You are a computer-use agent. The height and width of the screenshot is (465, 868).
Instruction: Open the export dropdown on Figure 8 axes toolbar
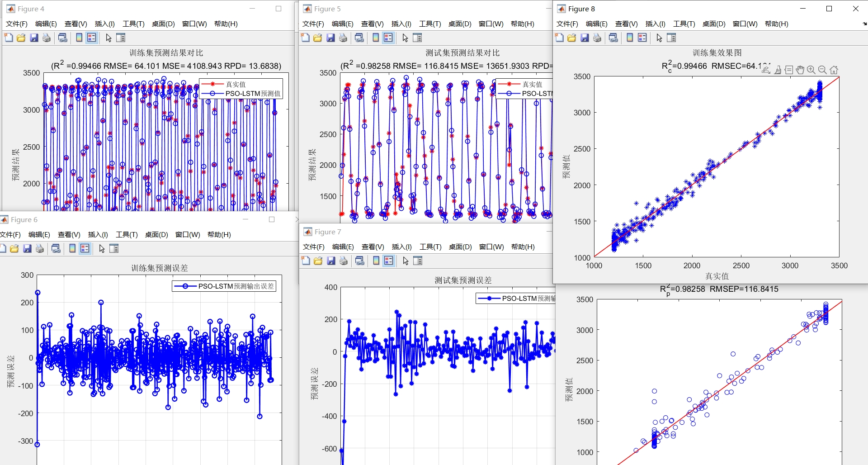coord(766,70)
